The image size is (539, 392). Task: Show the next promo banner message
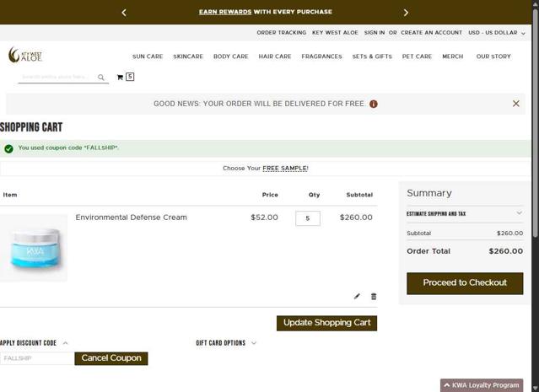click(406, 13)
